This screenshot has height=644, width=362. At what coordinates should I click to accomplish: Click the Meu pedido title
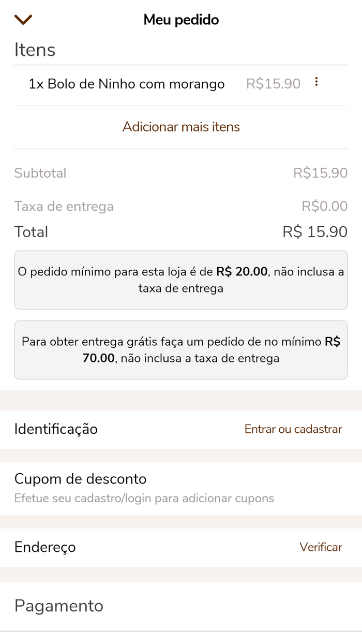[180, 19]
